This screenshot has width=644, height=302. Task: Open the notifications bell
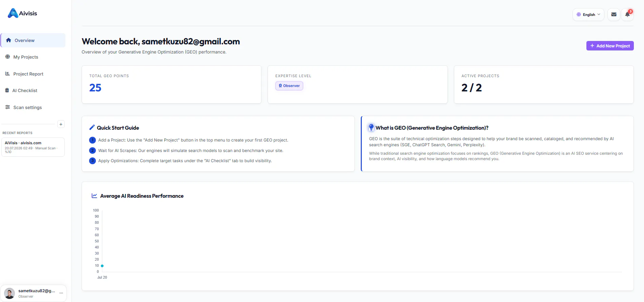pyautogui.click(x=627, y=15)
